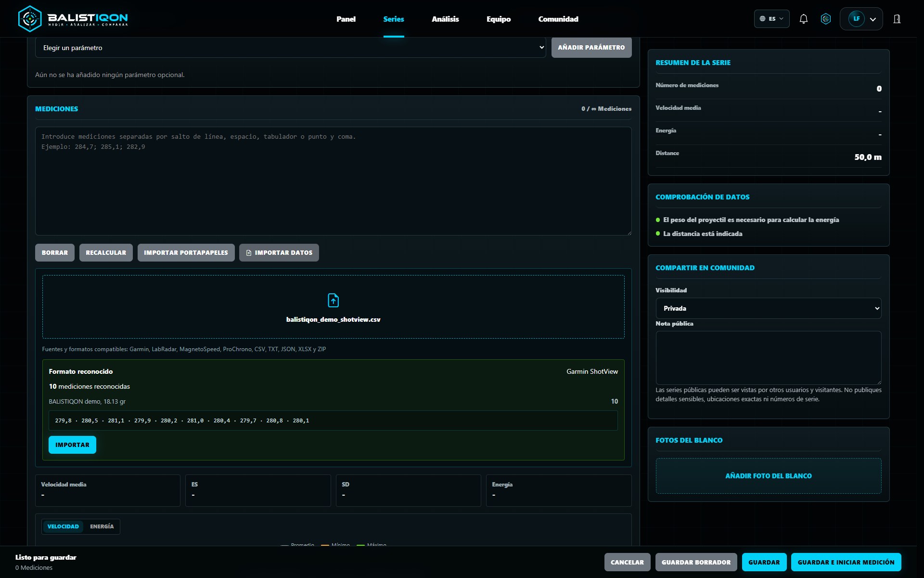This screenshot has width=924, height=578.
Task: Click Importar Datos with file icon
Action: click(279, 252)
